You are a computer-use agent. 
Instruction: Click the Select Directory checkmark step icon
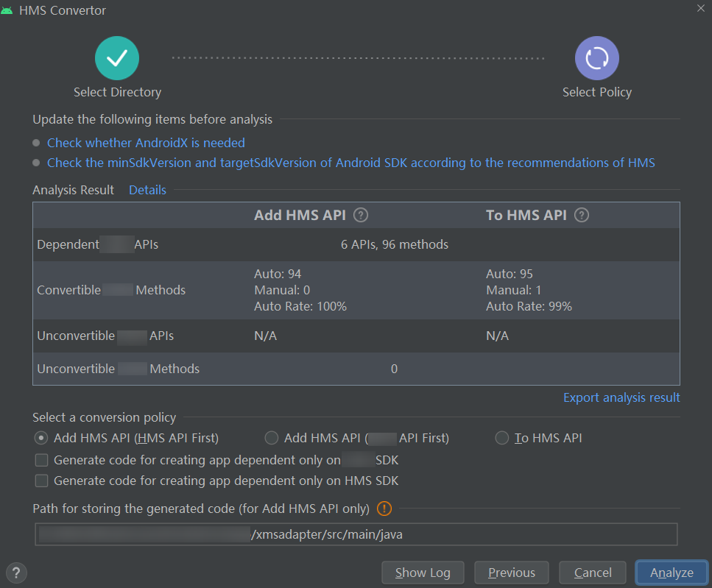pos(116,58)
